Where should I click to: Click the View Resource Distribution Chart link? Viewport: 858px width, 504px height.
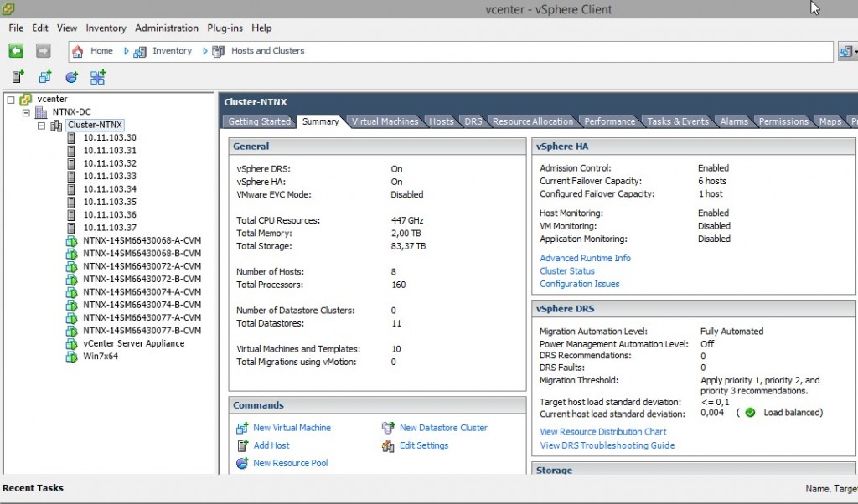(603, 431)
